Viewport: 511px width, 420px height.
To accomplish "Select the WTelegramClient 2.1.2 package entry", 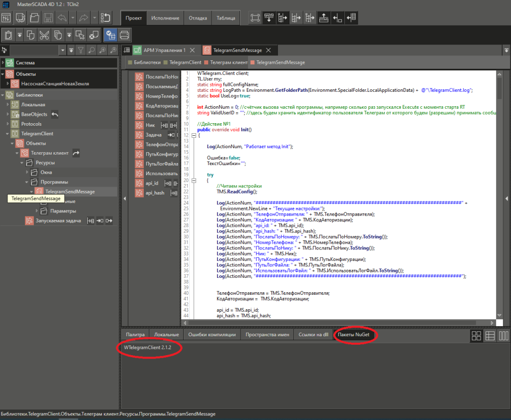I will coord(148,347).
